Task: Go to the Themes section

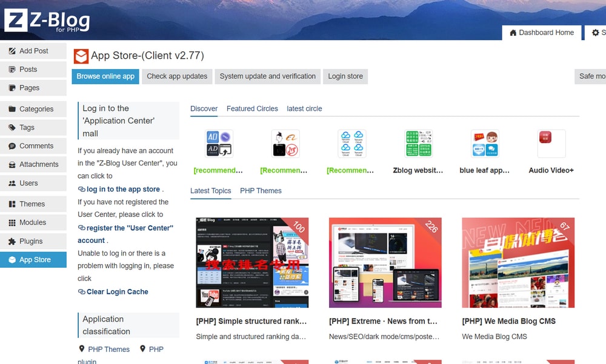Action: (x=33, y=204)
